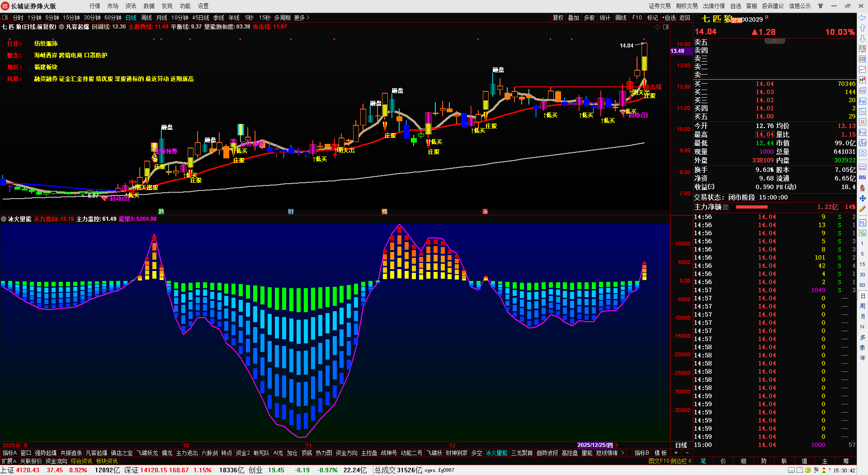Open the 图文F10 link
Viewport: 868px width, 475px height.
pos(659,461)
